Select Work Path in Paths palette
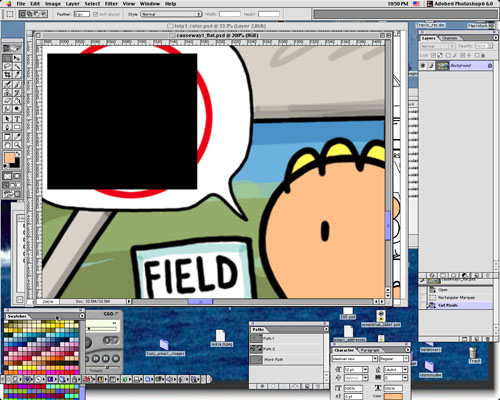500x400 pixels. (x=286, y=360)
